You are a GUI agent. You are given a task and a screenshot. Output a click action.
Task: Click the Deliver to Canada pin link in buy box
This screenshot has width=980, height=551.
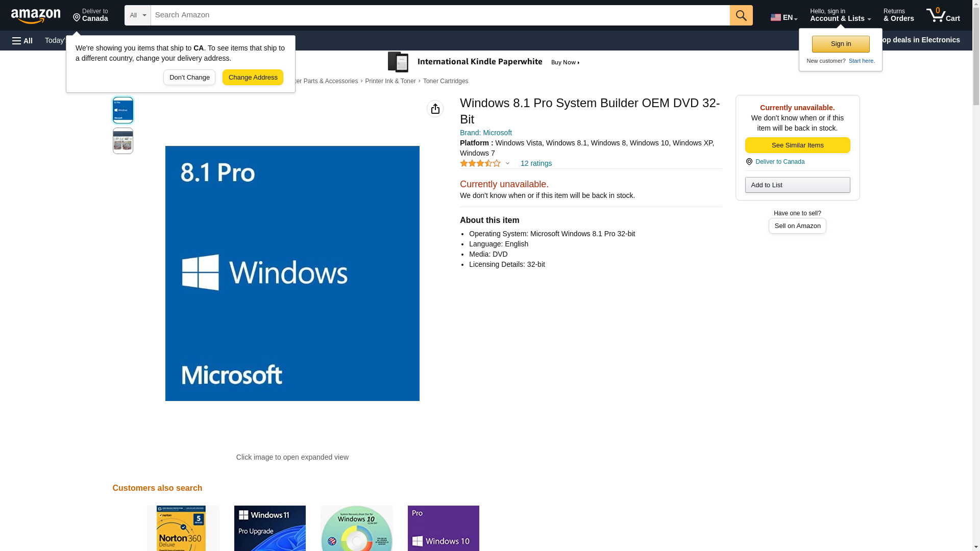pos(779,162)
